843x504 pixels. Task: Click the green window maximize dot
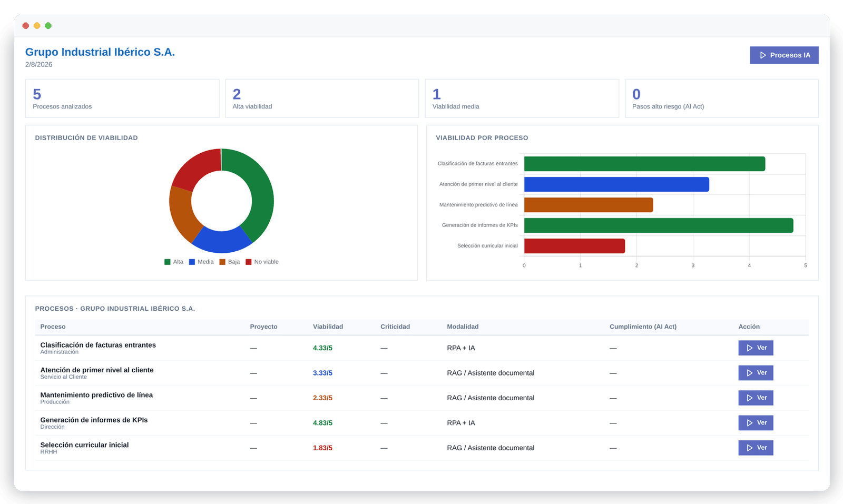coord(48,26)
